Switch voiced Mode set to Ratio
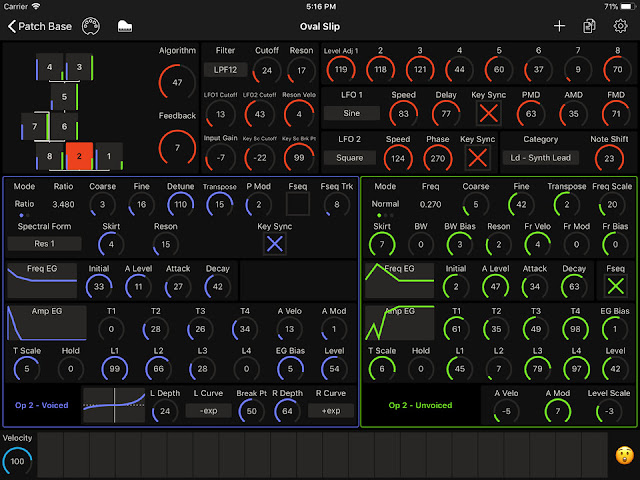The height and width of the screenshot is (480, 640). coord(24,205)
